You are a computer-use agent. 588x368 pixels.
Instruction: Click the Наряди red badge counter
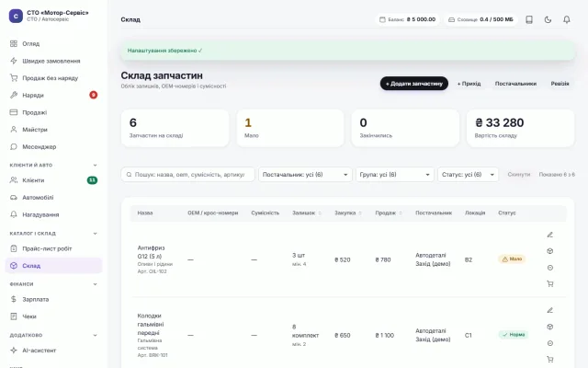[94, 95]
